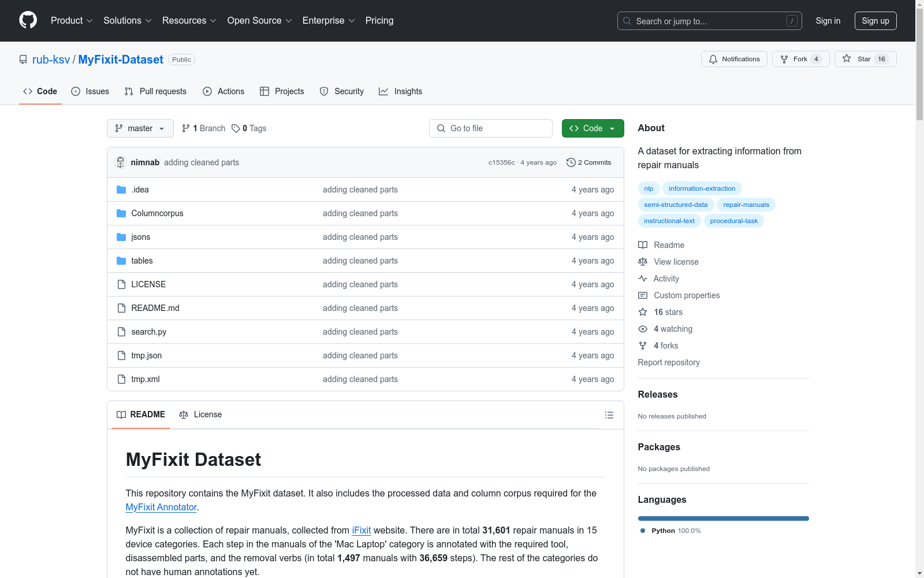The width and height of the screenshot is (924, 578).
Task: Click the tables folder icon
Action: 121,261
